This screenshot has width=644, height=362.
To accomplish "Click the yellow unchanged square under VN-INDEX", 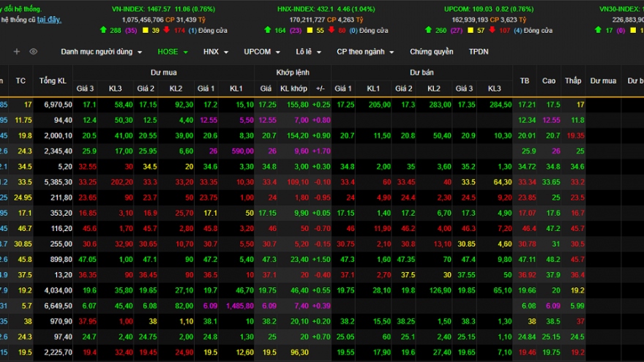I will click(x=145, y=31).
